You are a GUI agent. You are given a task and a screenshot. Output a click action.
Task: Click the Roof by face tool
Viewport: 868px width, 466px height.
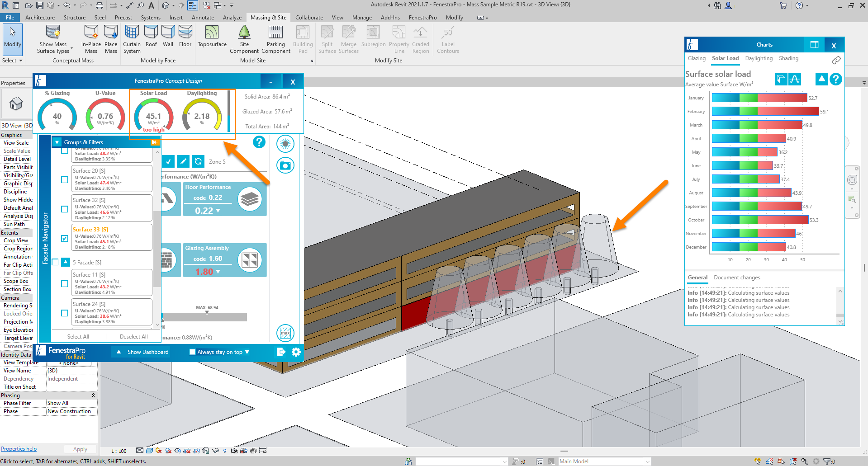151,36
